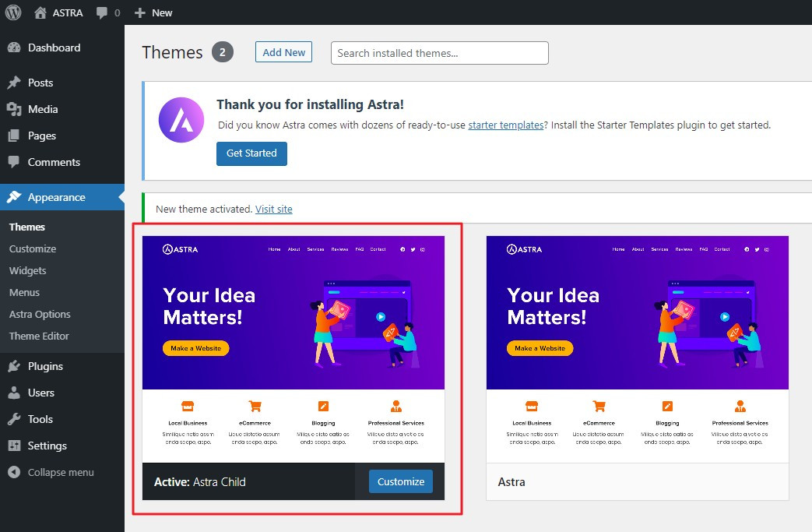Click the Users person icon

click(15, 393)
